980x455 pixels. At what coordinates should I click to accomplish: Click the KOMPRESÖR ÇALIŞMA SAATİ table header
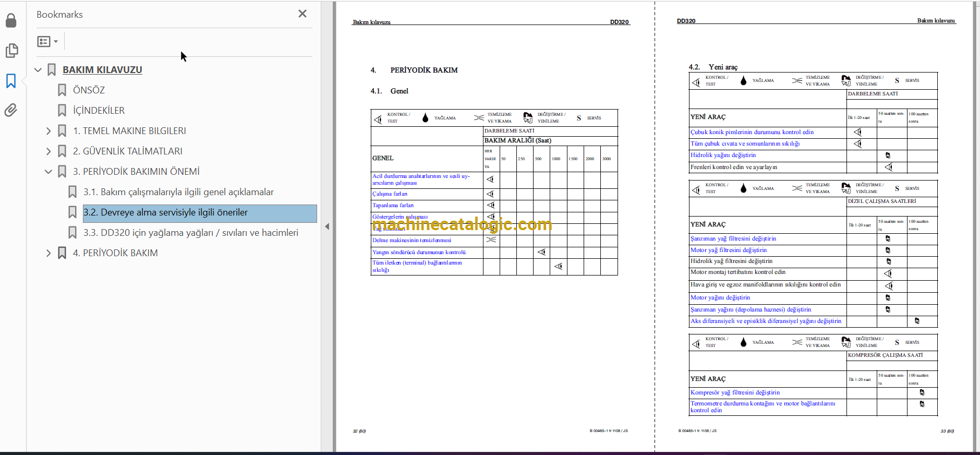885,355
